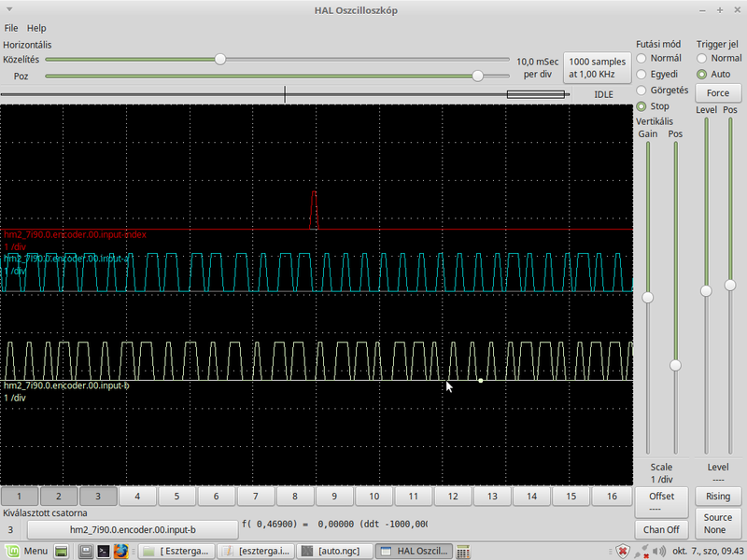Click the IDLE status label

[x=603, y=94]
